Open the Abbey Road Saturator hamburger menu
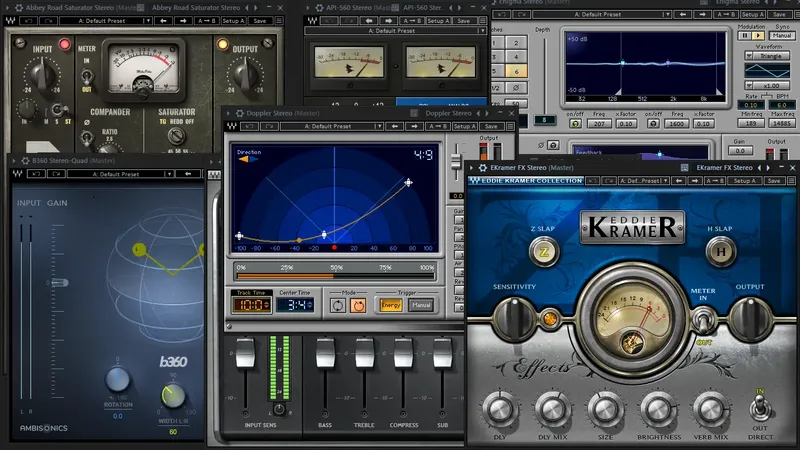 [x=279, y=21]
